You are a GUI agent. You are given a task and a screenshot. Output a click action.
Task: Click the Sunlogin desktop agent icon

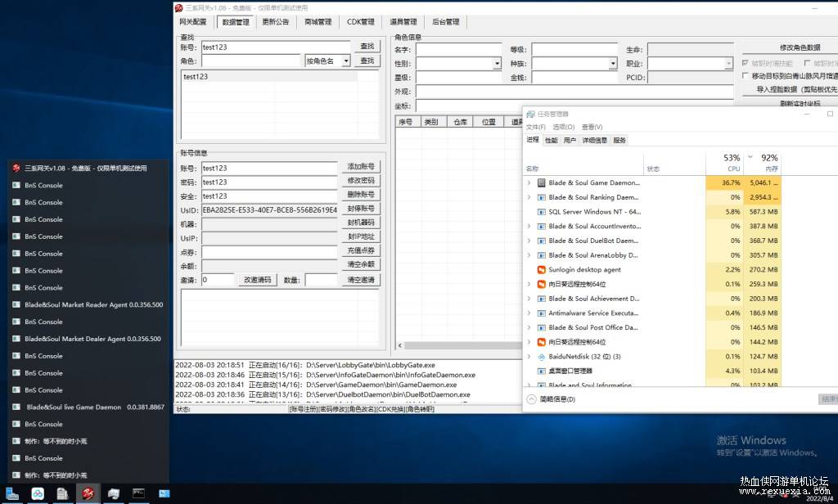pos(541,269)
